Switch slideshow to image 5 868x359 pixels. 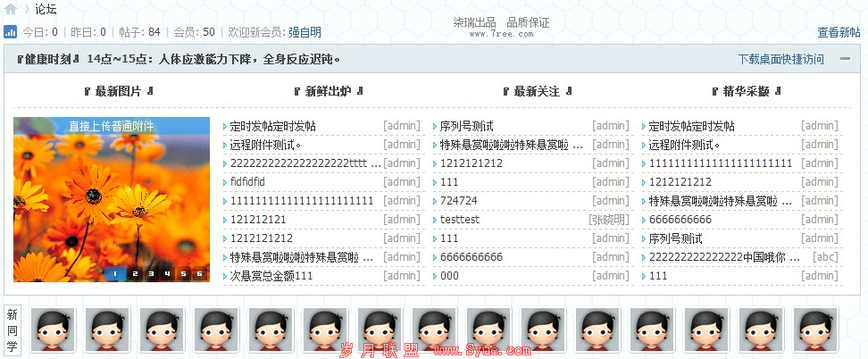183,273
